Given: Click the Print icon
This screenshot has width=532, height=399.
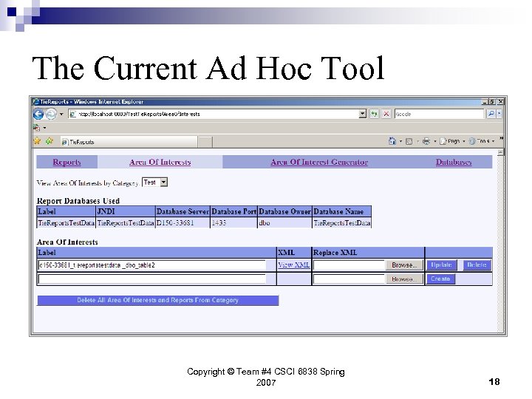Looking at the screenshot, I should pyautogui.click(x=426, y=141).
